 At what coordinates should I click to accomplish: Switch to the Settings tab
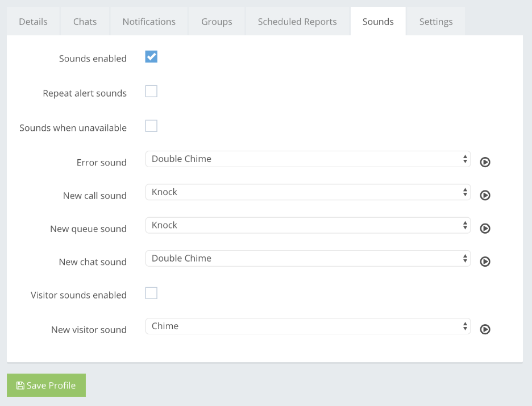coord(436,22)
